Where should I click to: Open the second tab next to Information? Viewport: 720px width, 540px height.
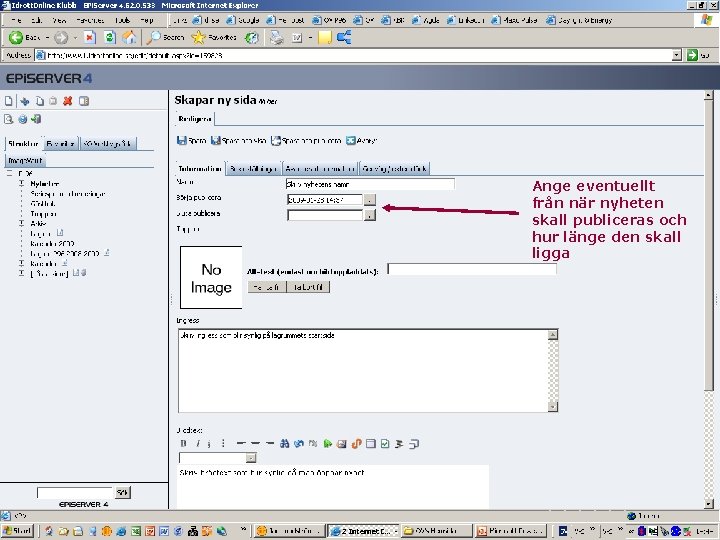[253, 169]
